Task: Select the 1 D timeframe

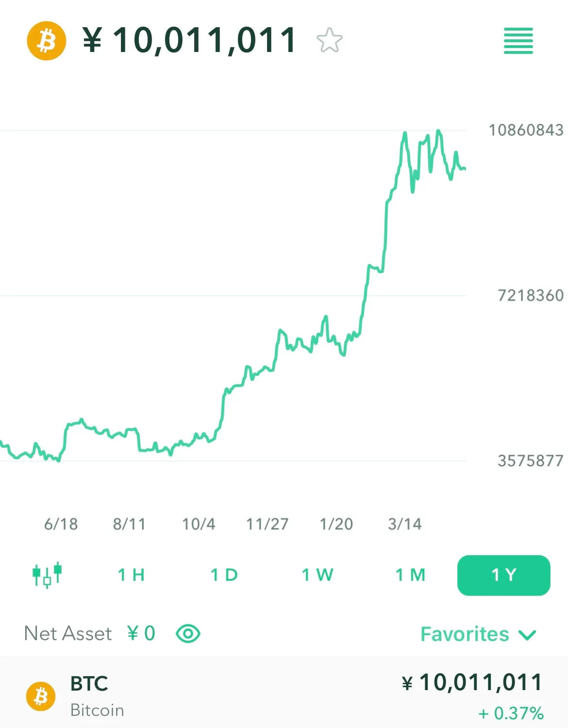Action: click(x=224, y=575)
